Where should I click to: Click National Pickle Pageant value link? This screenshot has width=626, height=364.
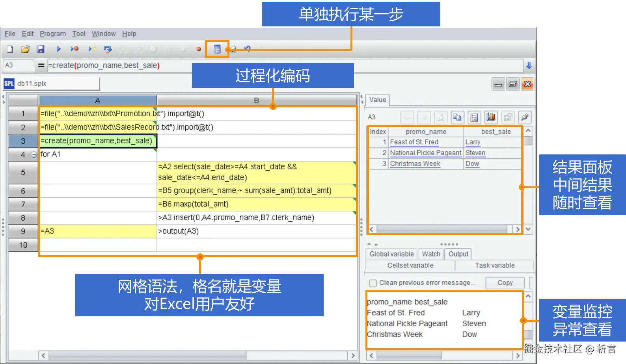425,153
